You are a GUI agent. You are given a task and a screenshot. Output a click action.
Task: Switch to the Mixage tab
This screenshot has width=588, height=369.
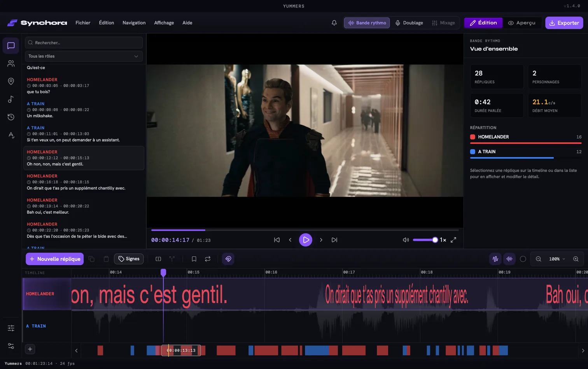pos(443,23)
